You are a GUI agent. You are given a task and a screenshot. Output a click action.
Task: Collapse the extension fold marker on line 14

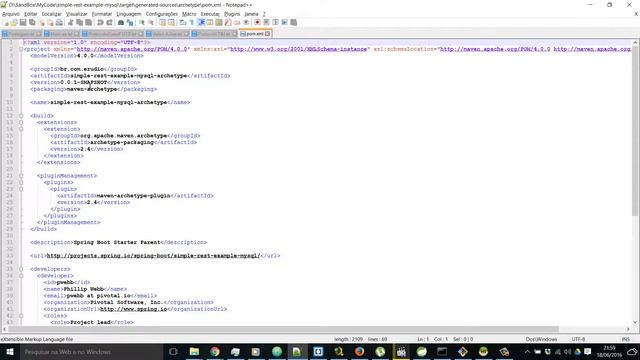(21, 129)
